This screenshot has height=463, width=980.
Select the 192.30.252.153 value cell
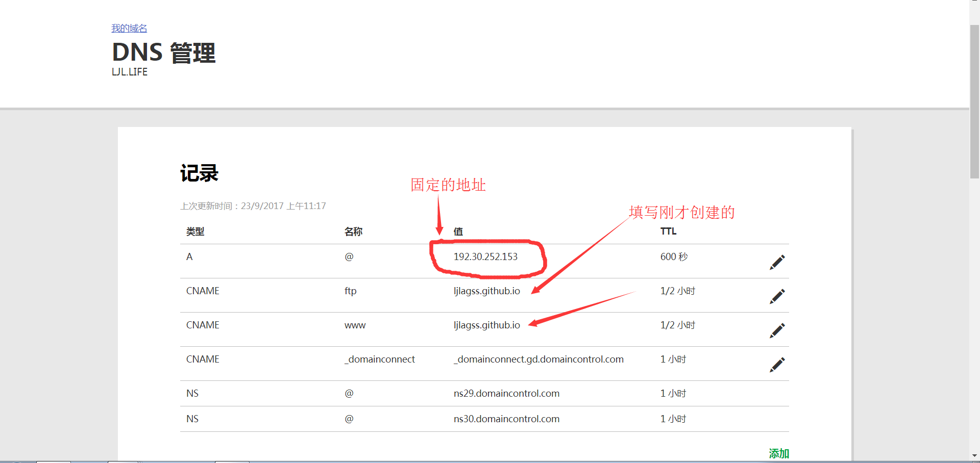point(485,256)
